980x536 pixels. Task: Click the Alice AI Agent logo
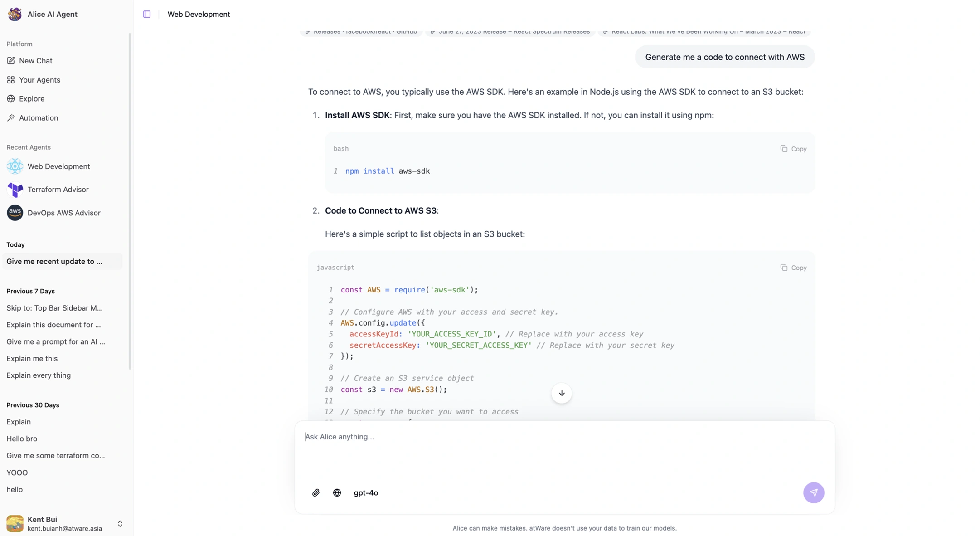click(15, 14)
